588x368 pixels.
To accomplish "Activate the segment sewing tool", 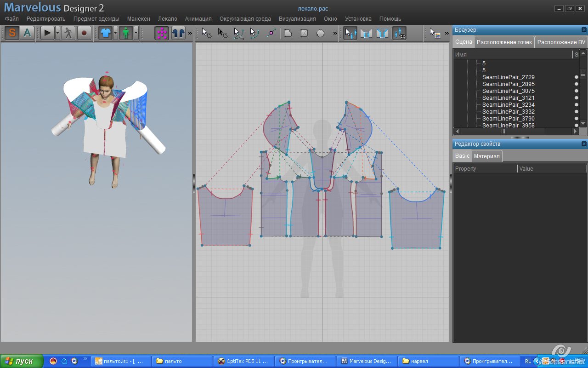I will [366, 33].
